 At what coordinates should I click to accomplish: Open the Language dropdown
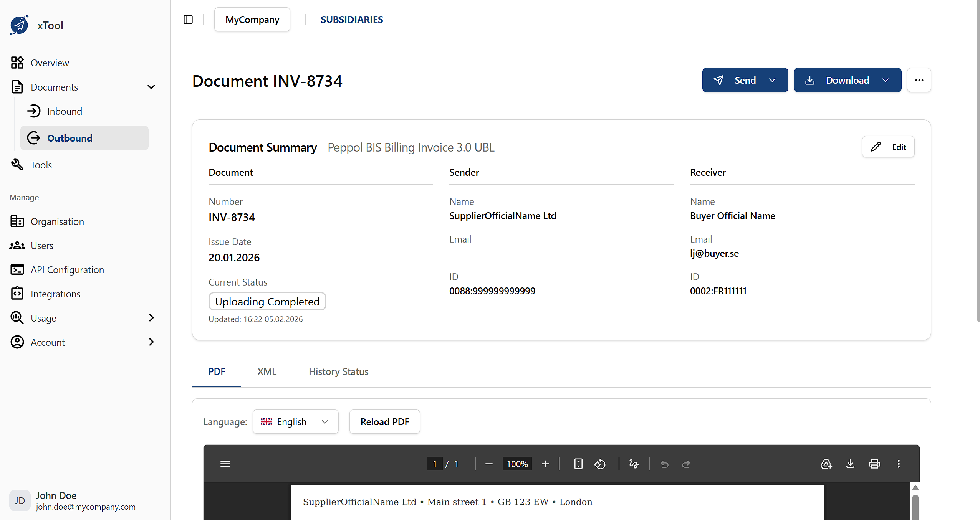pos(295,421)
